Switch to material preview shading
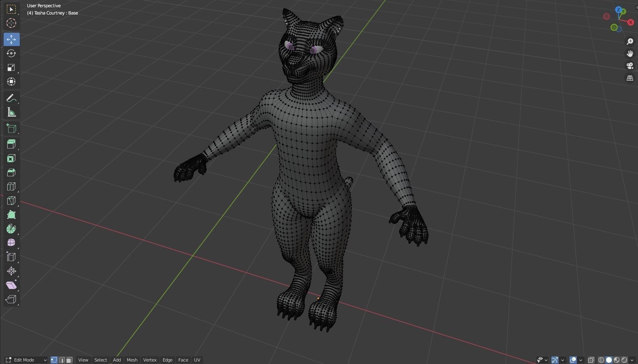 coord(617,360)
